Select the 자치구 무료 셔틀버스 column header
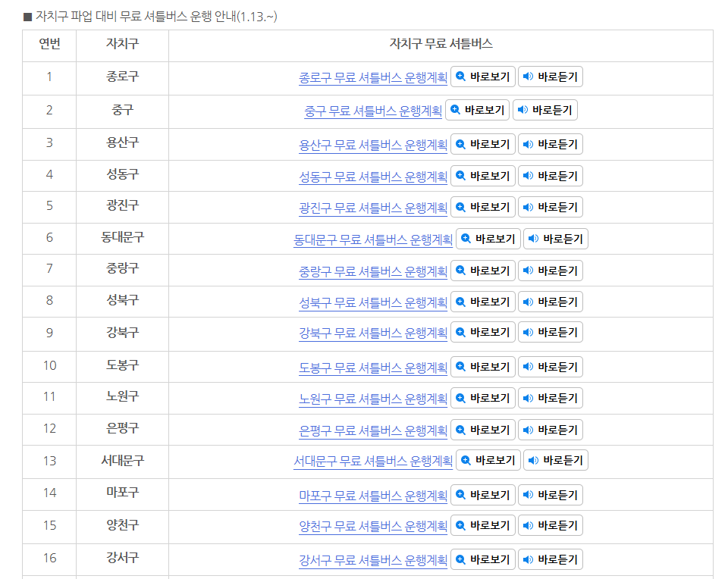This screenshot has width=728, height=579. [441, 44]
